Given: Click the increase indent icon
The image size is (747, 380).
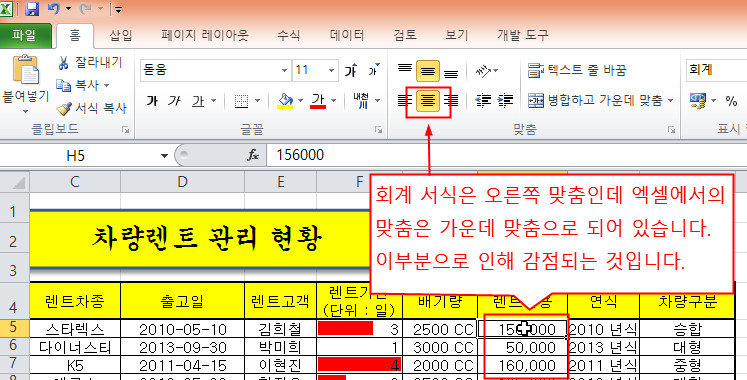Looking at the screenshot, I should (505, 100).
